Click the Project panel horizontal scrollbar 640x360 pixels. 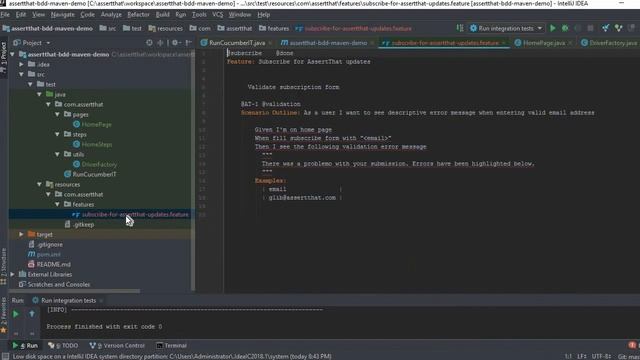click(x=74, y=291)
